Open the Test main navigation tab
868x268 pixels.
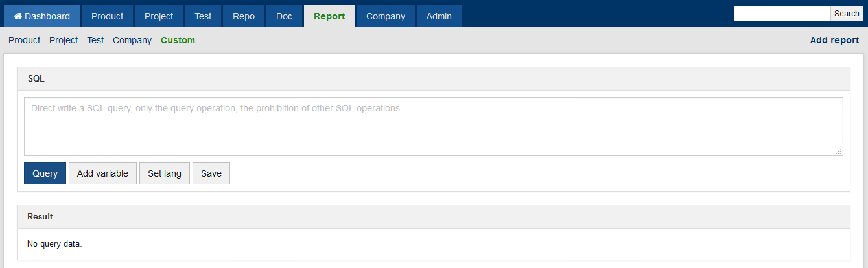click(x=203, y=16)
